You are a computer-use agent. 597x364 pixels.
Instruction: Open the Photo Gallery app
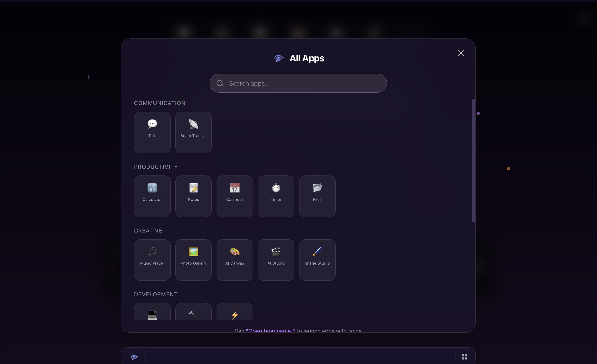coord(193,260)
